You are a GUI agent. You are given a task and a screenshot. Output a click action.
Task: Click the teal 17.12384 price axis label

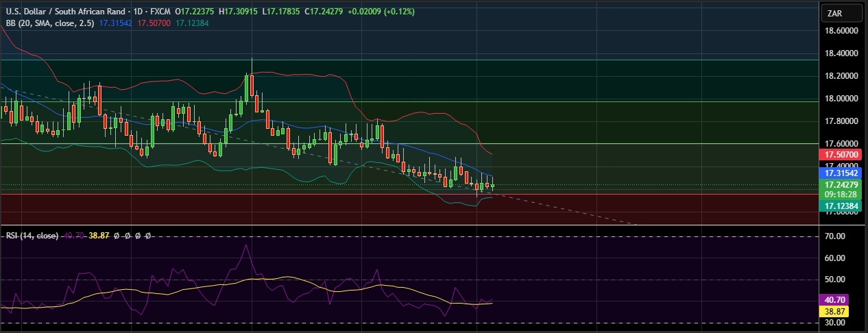pos(843,205)
